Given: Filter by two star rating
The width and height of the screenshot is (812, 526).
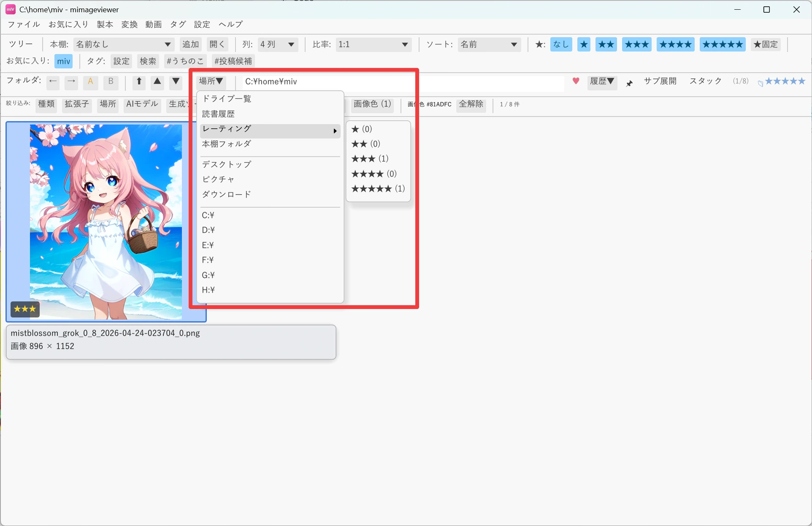Looking at the screenshot, I should [606, 44].
